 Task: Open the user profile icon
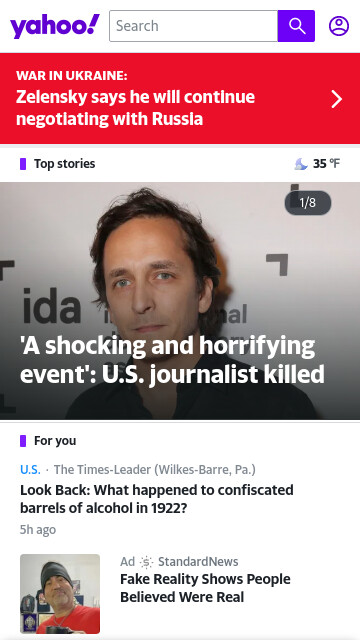click(x=339, y=26)
